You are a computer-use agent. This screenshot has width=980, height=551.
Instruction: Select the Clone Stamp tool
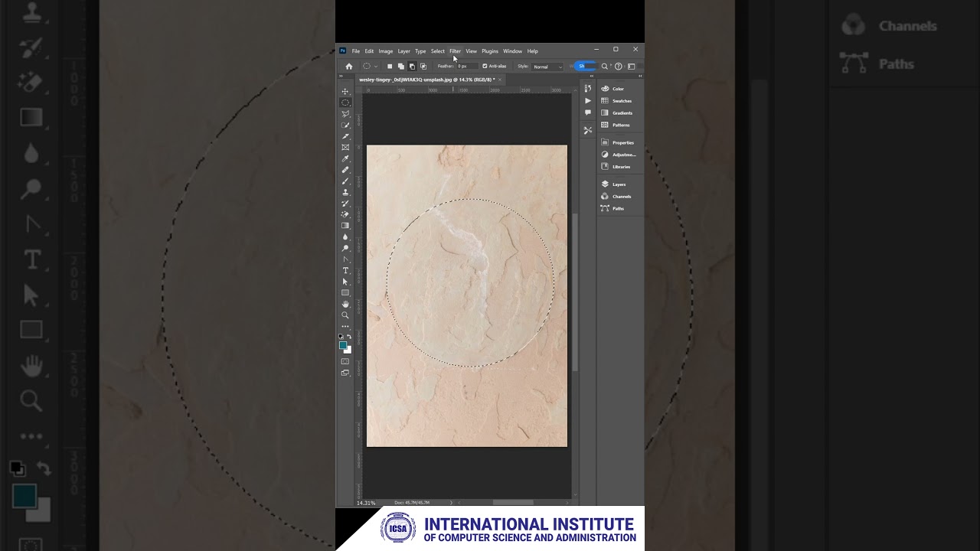tap(345, 192)
